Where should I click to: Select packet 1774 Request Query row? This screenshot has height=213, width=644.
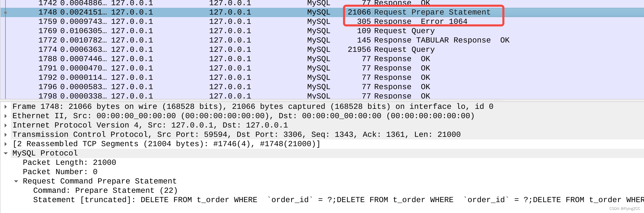322,49
